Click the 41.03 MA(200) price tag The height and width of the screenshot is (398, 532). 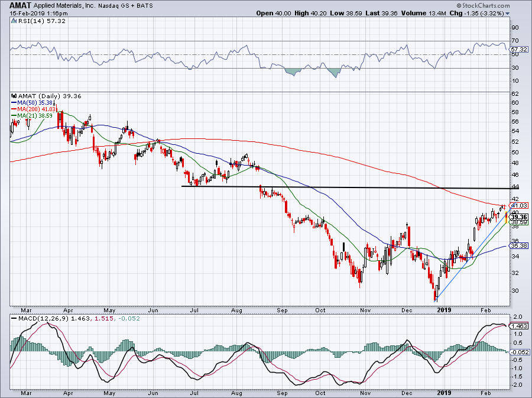pyautogui.click(x=518, y=205)
